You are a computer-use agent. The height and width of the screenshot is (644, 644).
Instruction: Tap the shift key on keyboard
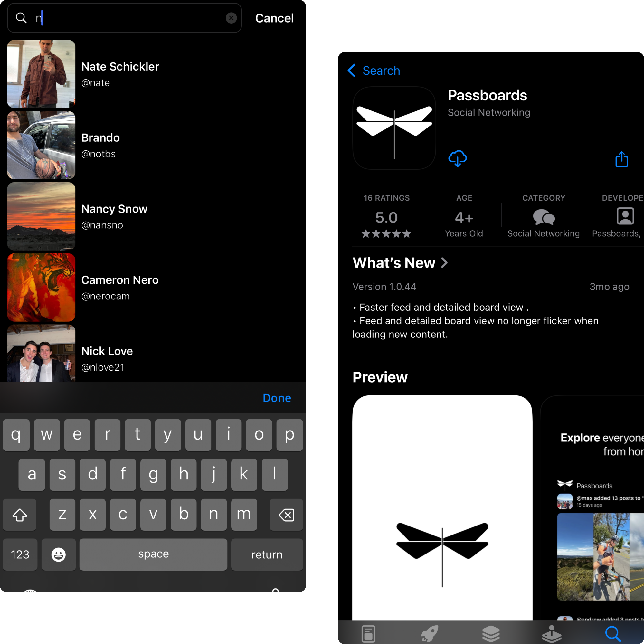click(20, 514)
